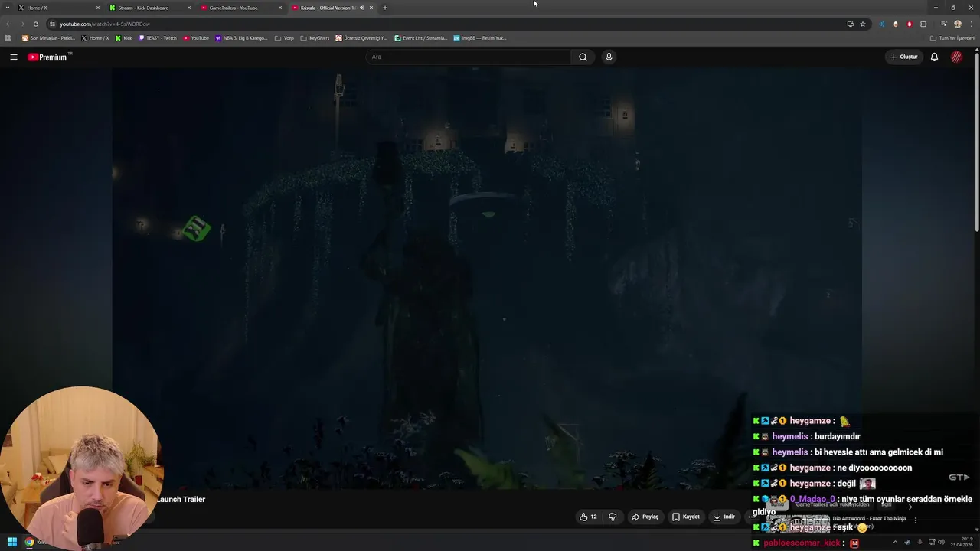Expand the Vorp bookmark folder
Viewport: 980px width, 551px height.
click(284, 37)
